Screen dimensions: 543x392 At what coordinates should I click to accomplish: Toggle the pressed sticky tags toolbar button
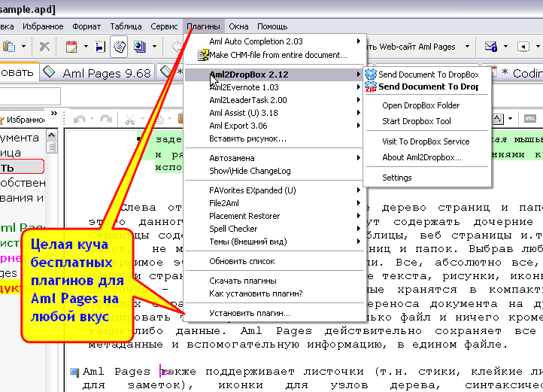coord(119,46)
